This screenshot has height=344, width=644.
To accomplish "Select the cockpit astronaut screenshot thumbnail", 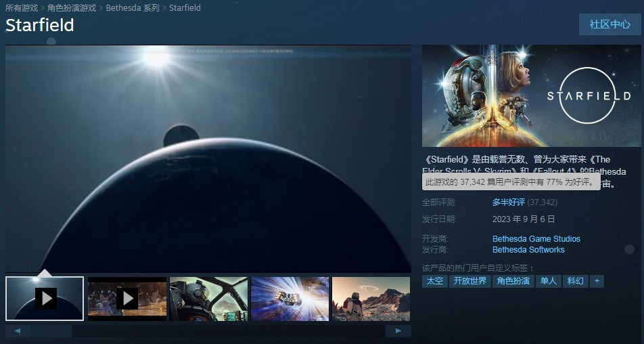I will pyautogui.click(x=208, y=298).
